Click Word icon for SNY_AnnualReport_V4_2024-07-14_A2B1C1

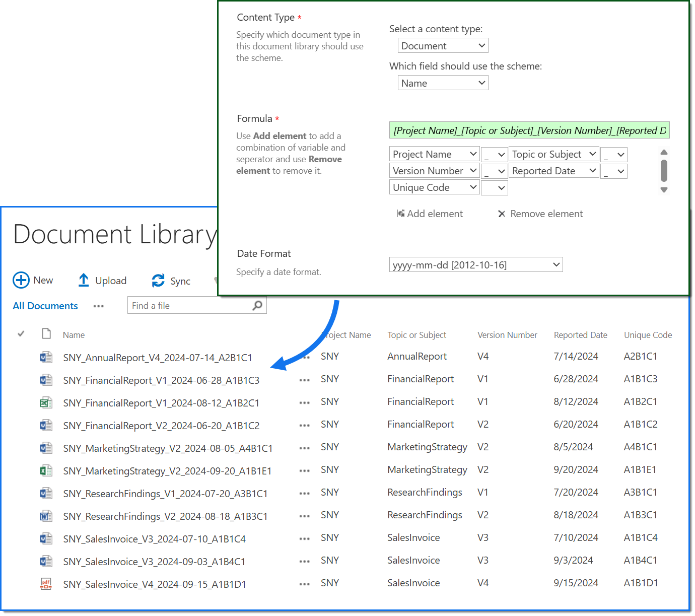pyautogui.click(x=46, y=357)
